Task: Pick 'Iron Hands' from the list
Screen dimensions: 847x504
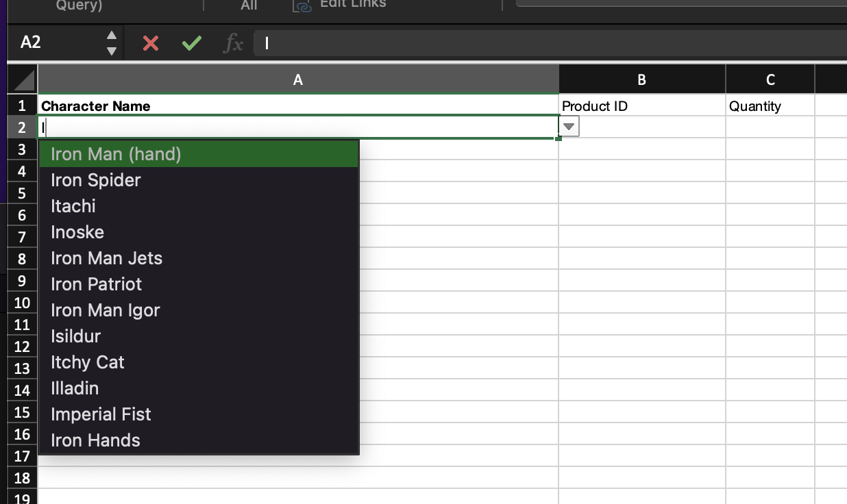Action: [95, 440]
